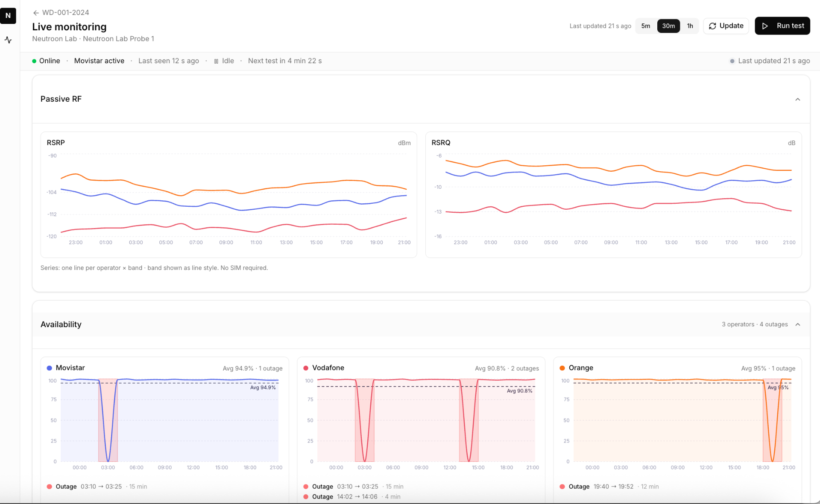The height and width of the screenshot is (504, 820).
Task: Click the orange Orange operator dot
Action: tap(562, 368)
